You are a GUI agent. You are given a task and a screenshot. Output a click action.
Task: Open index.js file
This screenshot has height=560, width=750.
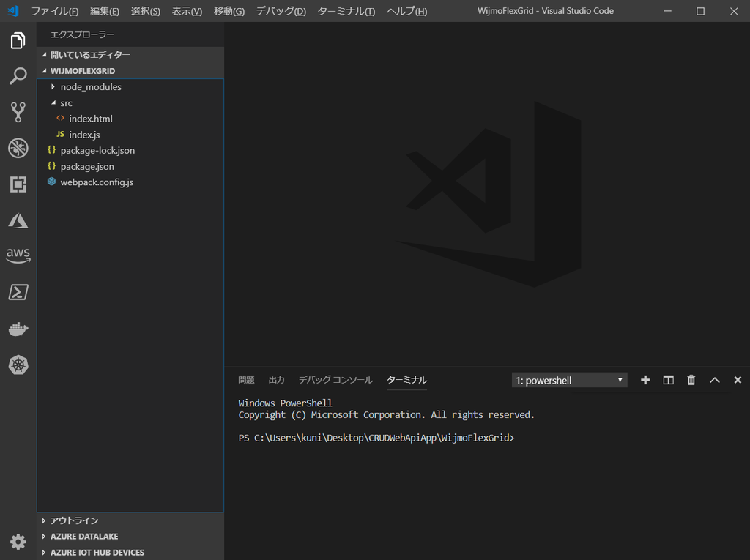[130, 135]
